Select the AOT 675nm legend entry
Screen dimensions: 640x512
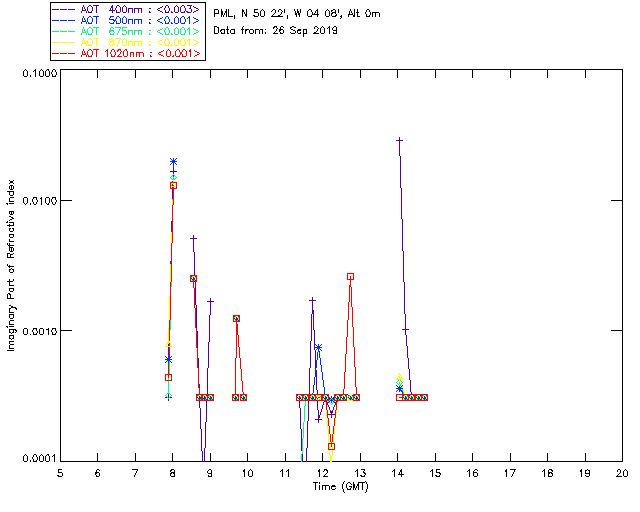[x=127, y=31]
